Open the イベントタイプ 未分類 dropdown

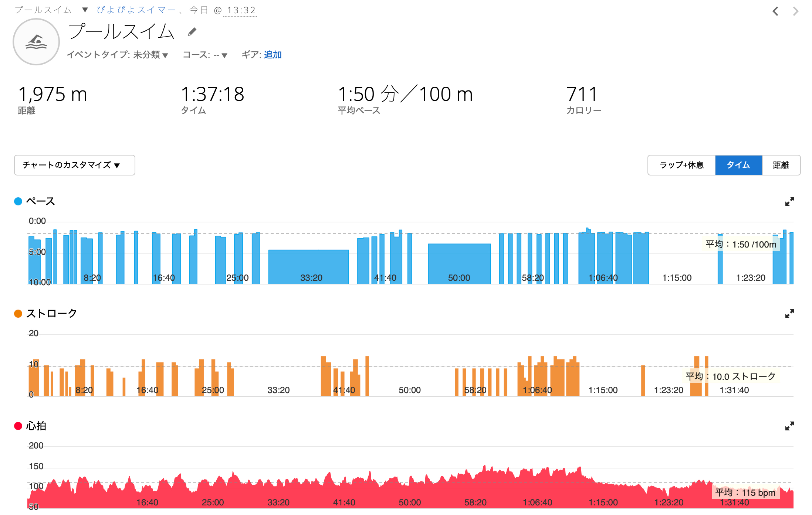pyautogui.click(x=150, y=55)
